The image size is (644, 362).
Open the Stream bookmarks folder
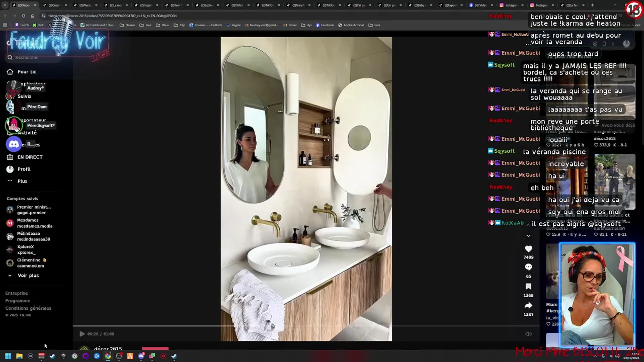pos(127,25)
